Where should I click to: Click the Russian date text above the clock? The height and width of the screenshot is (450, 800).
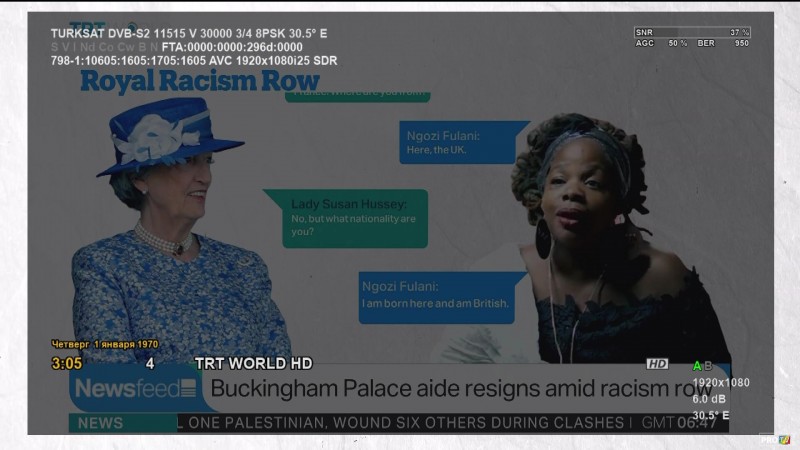pos(105,345)
